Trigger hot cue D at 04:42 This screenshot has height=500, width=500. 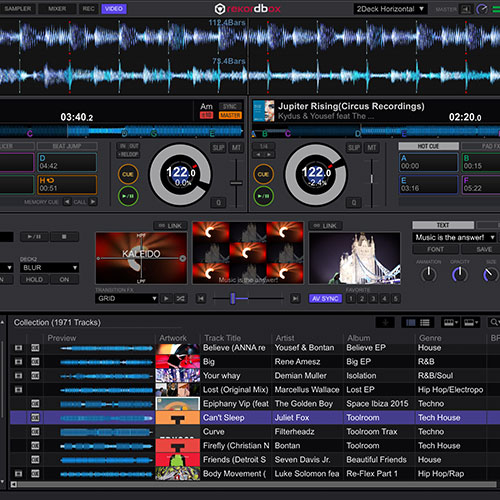67,162
